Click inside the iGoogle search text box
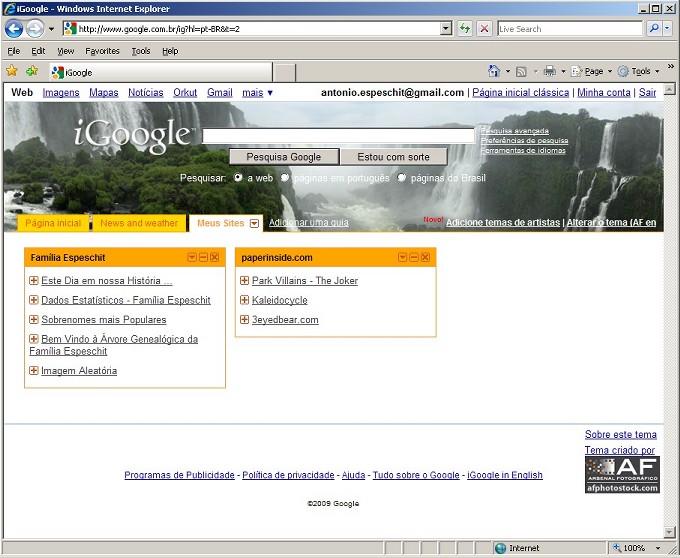This screenshot has height=558, width=680. tap(338, 137)
